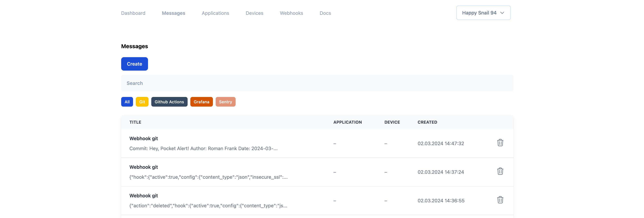Viewport: 644px width, 218px height.
Task: Filter messages by Sentry tag
Action: (x=225, y=102)
